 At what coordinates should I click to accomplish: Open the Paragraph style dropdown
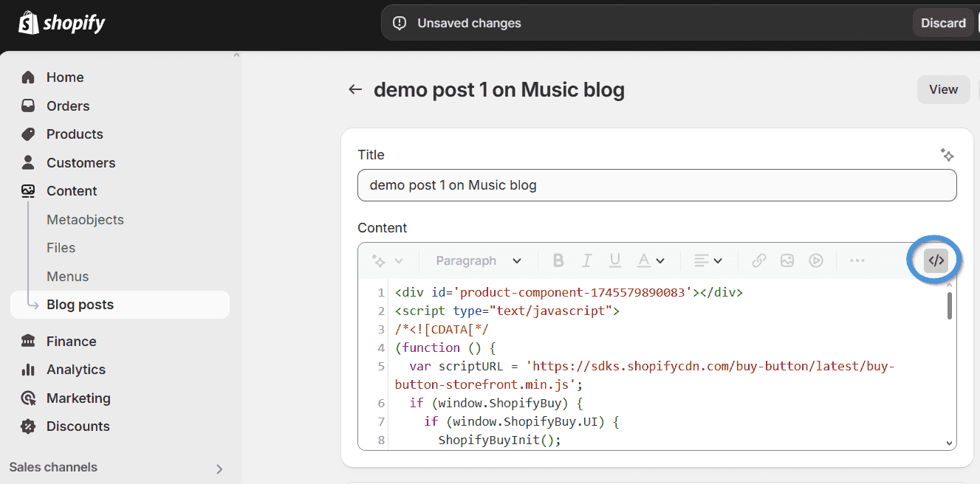[479, 260]
